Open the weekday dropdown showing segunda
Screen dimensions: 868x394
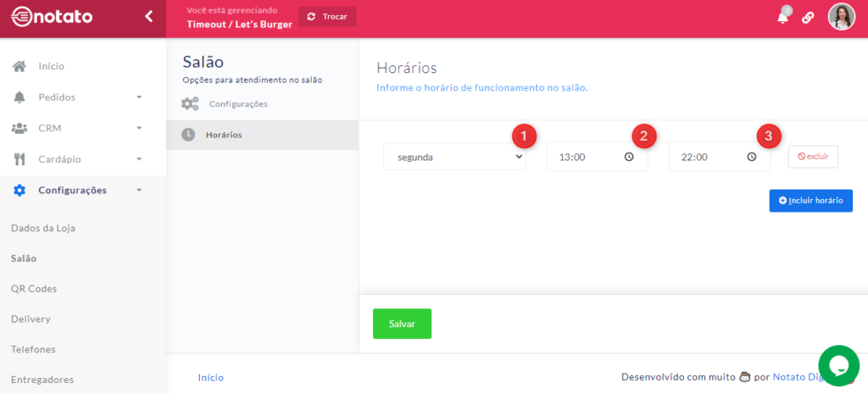click(x=453, y=157)
